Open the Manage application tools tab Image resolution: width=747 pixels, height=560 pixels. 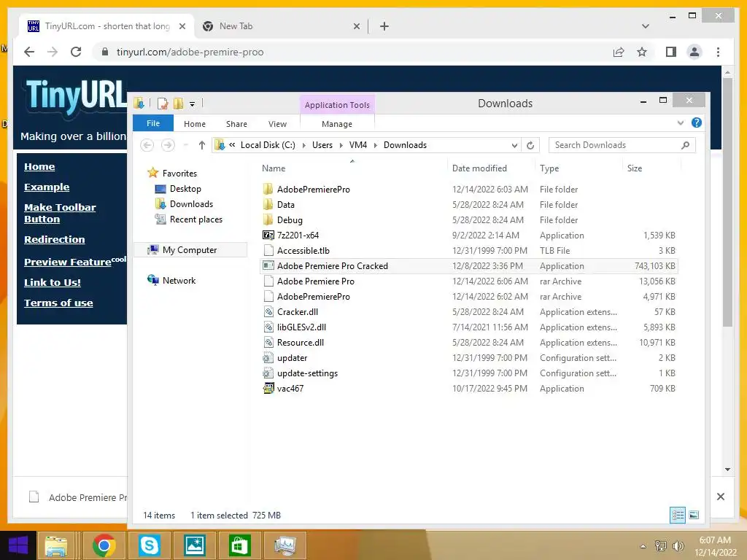337,124
